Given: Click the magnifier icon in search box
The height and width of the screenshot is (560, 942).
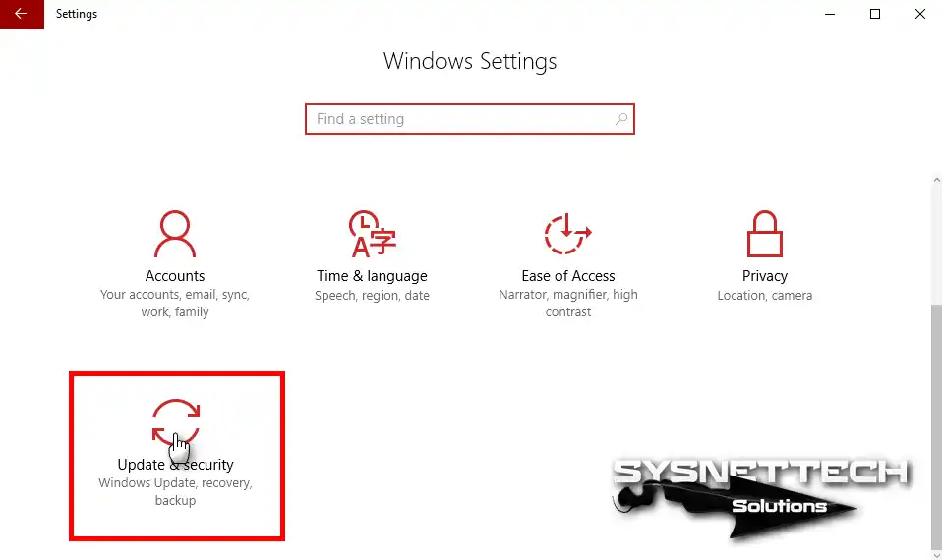Looking at the screenshot, I should coord(621,119).
